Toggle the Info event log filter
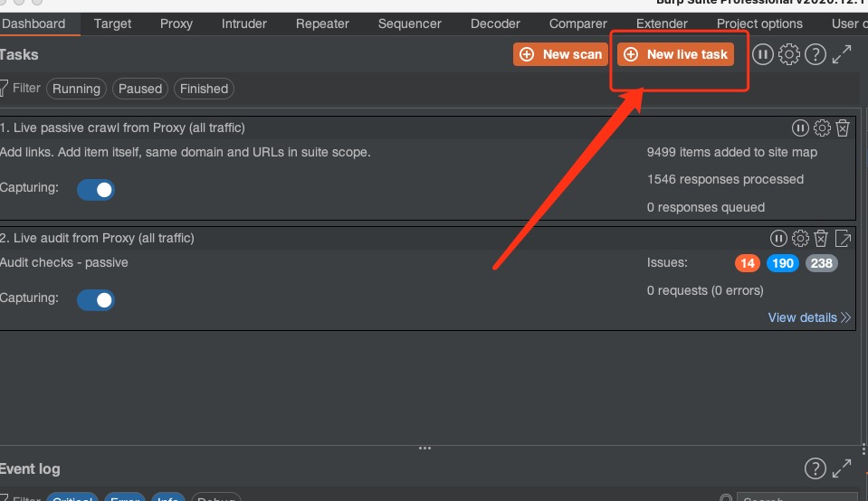The width and height of the screenshot is (868, 501). (167, 496)
